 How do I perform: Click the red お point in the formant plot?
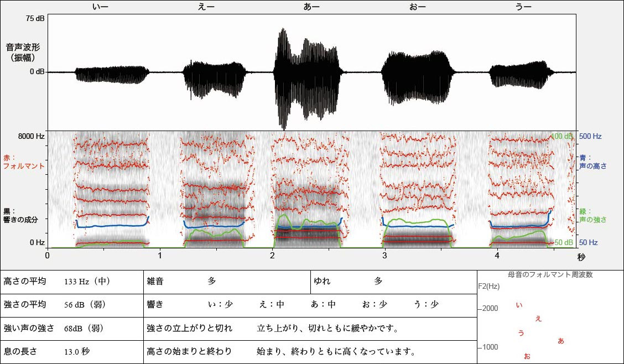(x=527, y=356)
